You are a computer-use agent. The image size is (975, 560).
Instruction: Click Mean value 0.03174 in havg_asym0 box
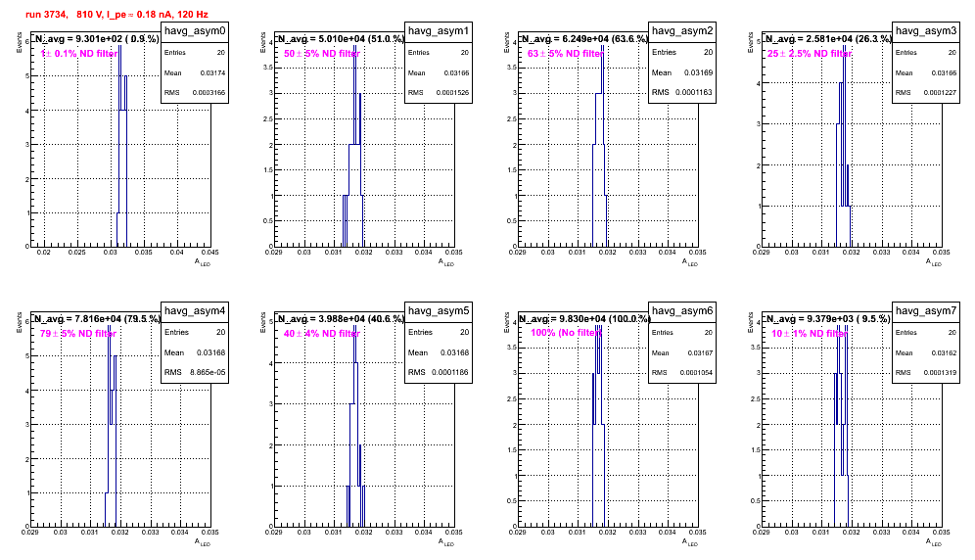tap(212, 73)
